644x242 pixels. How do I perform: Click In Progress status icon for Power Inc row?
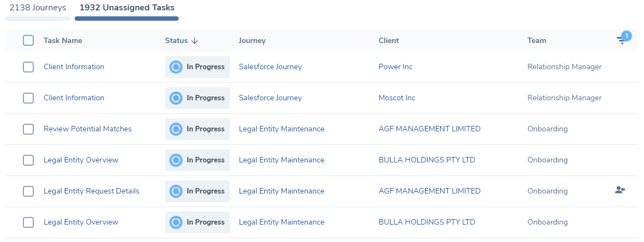pyautogui.click(x=176, y=67)
